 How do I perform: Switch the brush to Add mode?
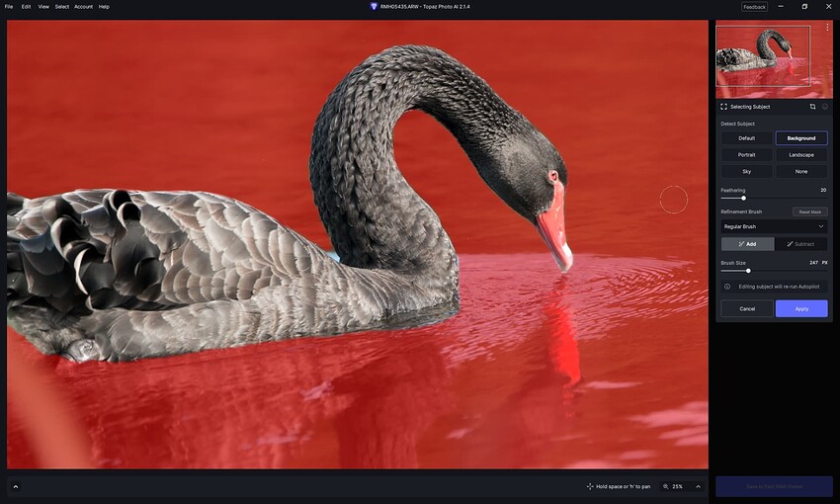(x=747, y=244)
